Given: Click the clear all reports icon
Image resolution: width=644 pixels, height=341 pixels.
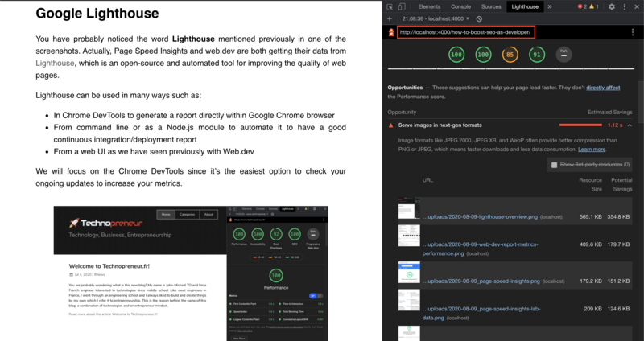Looking at the screenshot, I should click(x=479, y=18).
